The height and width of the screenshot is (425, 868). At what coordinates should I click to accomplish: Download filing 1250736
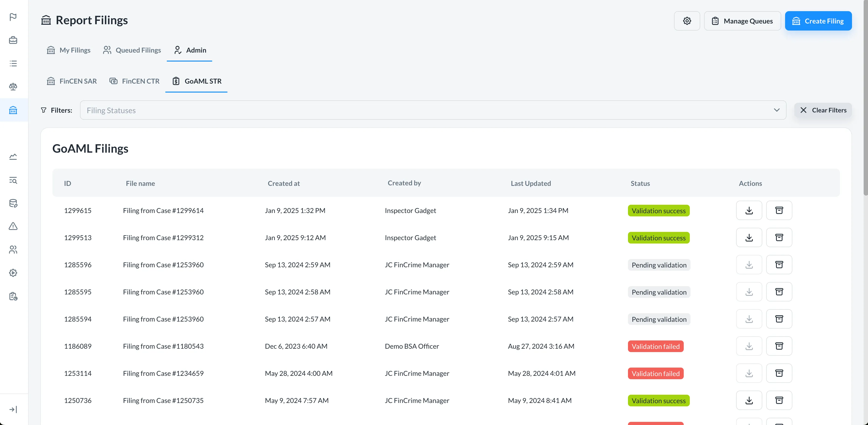pos(749,401)
